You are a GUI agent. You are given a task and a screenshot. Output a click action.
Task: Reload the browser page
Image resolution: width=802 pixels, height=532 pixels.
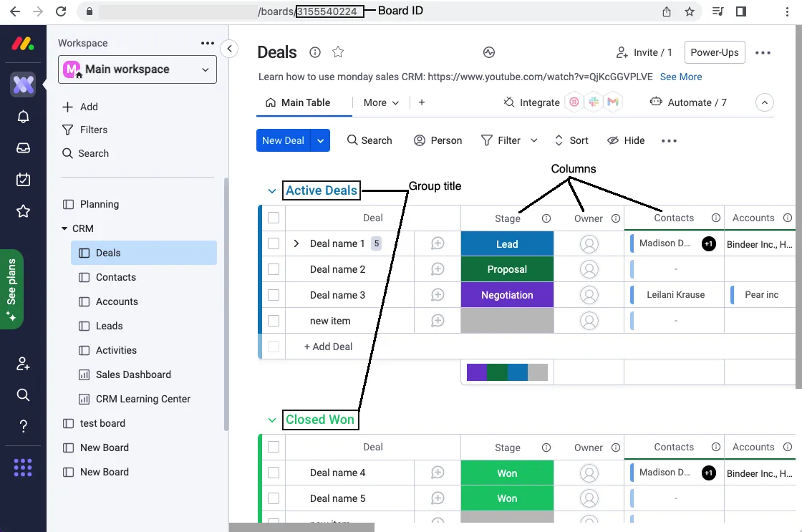(61, 11)
